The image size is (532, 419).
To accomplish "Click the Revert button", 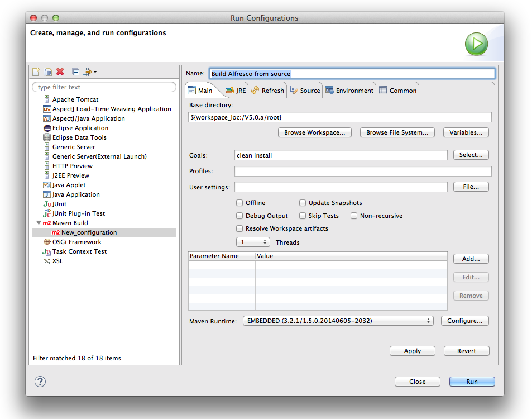I will click(467, 351).
